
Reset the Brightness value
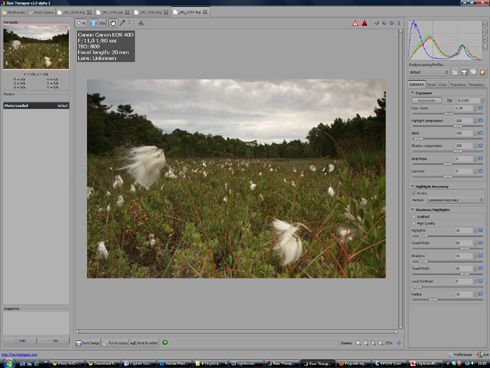point(480,159)
